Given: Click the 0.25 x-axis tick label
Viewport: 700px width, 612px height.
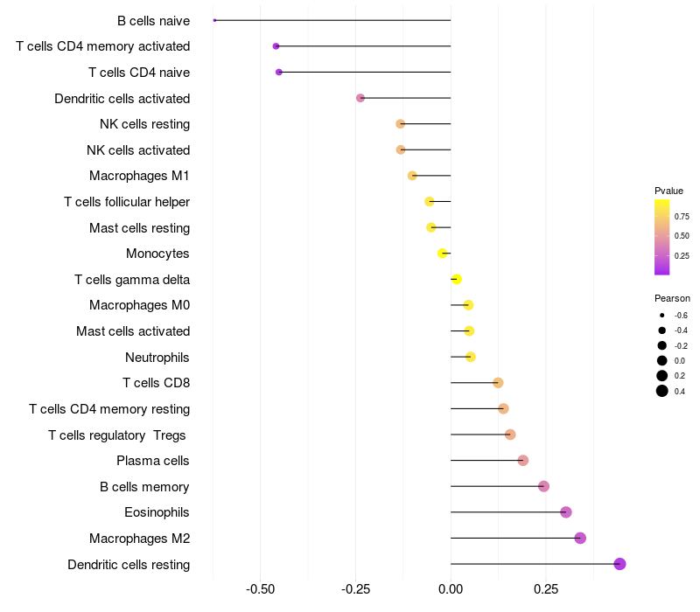Looking at the screenshot, I should (x=546, y=590).
